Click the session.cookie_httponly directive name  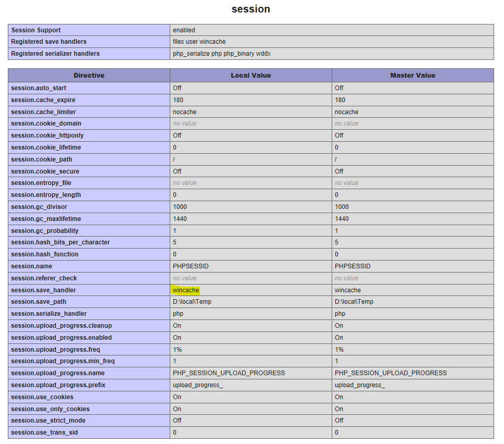(47, 135)
